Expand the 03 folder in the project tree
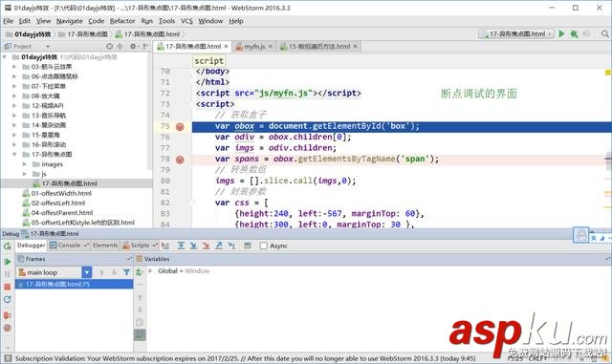This screenshot has height=364, width=612. 14,67
